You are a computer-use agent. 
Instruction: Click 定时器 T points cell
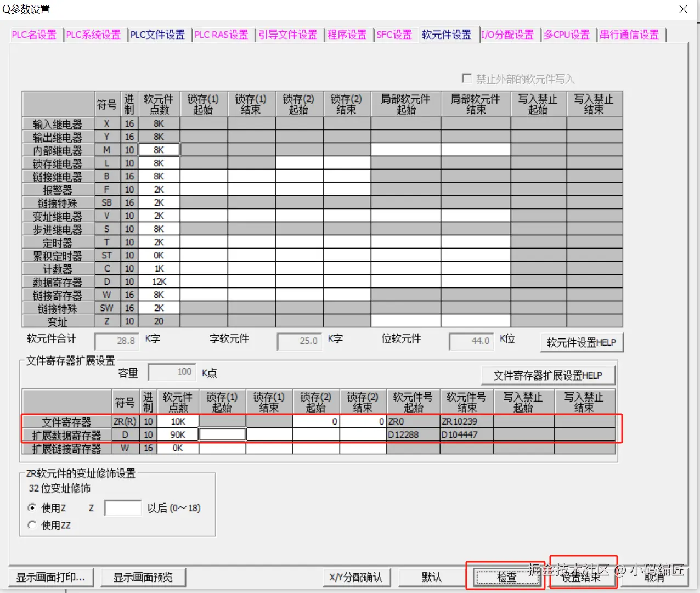coord(159,242)
